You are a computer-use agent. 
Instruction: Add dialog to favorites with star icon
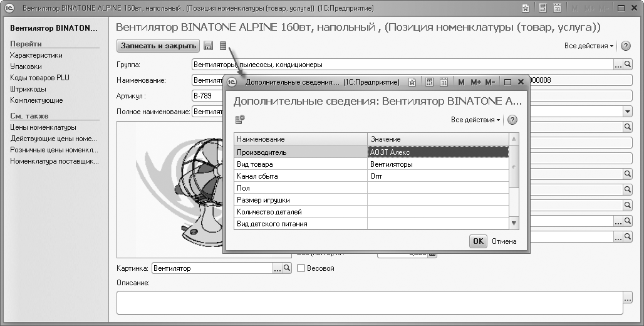(412, 82)
